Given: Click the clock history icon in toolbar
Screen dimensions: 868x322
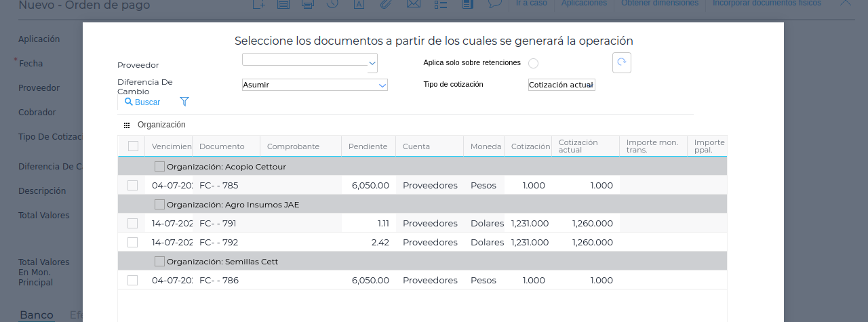Looking at the screenshot, I should 332,4.
